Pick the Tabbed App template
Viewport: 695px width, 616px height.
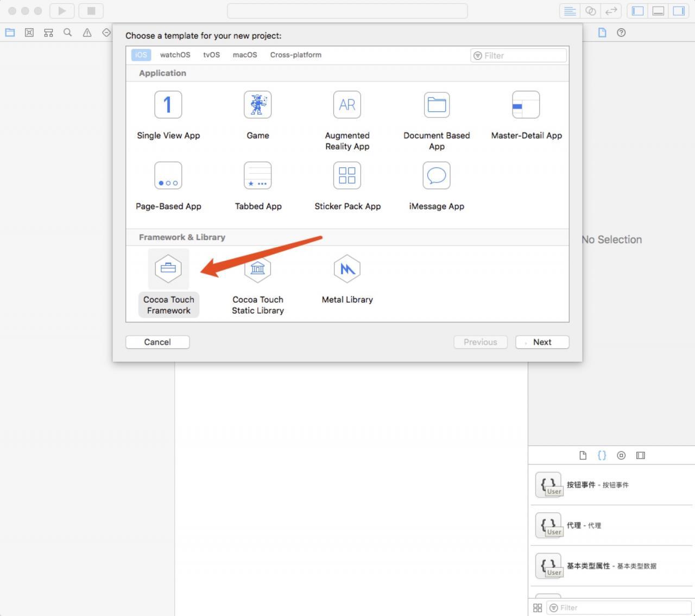(258, 186)
